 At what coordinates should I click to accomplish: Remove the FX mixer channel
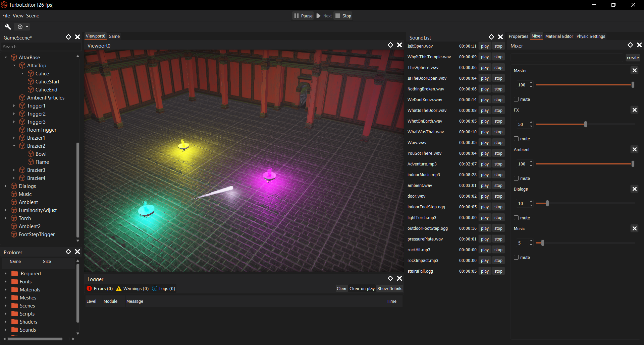pos(635,110)
